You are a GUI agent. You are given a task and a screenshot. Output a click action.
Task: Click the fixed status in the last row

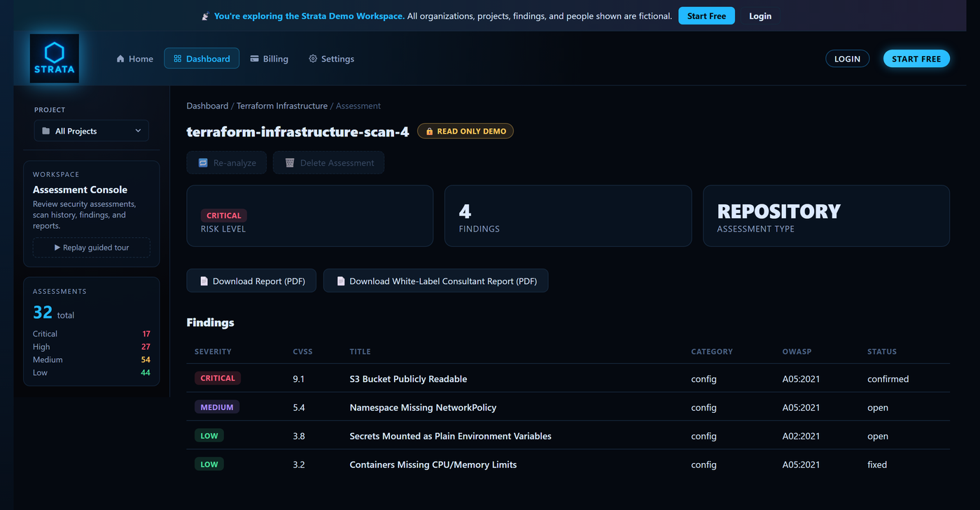pos(877,465)
